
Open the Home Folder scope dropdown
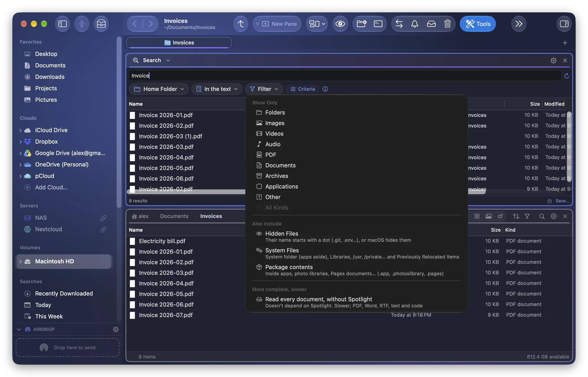tap(159, 89)
